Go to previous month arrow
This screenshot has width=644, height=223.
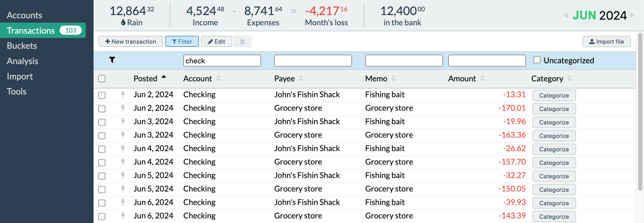point(566,16)
